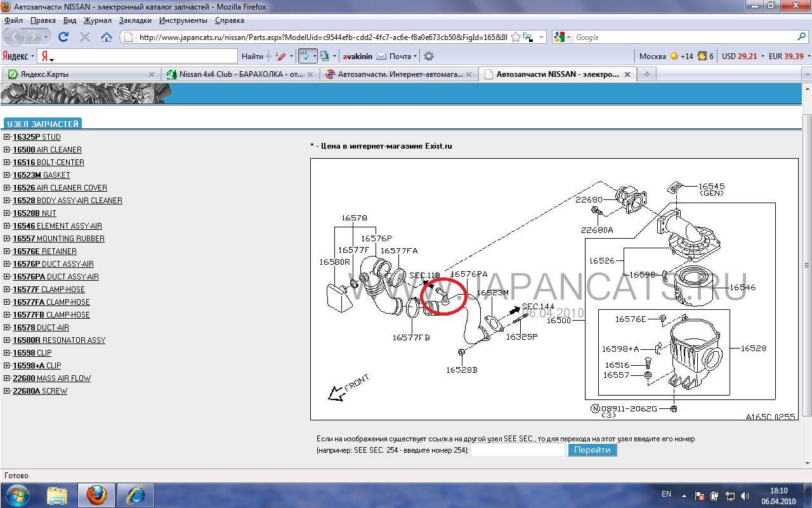Click the УЗЕЛ ЗАПЧАСТЕЙ section header
Image resolution: width=812 pixels, height=508 pixels.
[x=43, y=124]
